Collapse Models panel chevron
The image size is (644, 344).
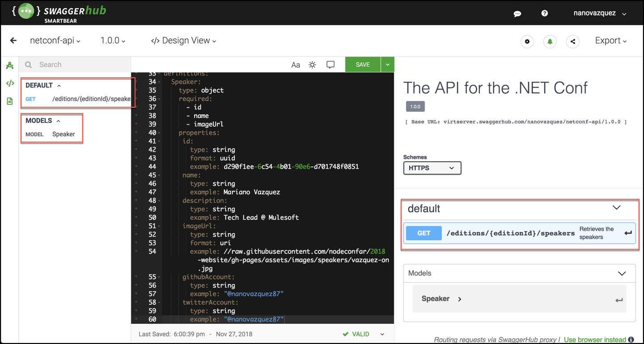pos(622,273)
